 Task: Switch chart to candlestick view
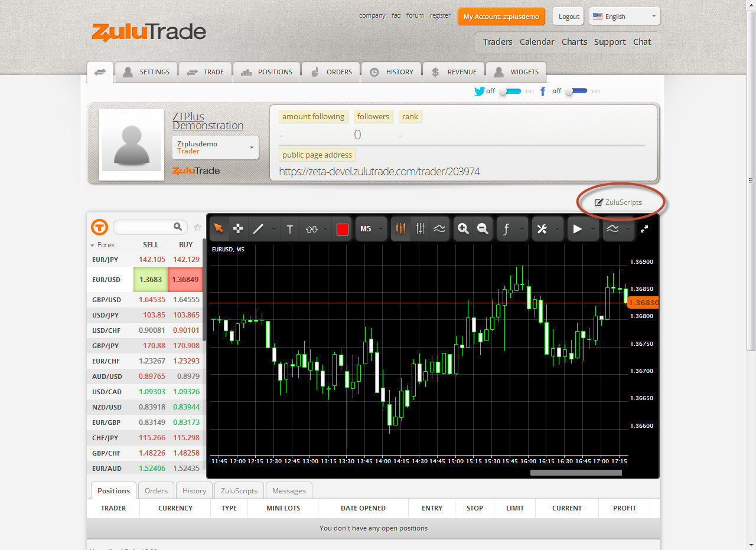(401, 229)
